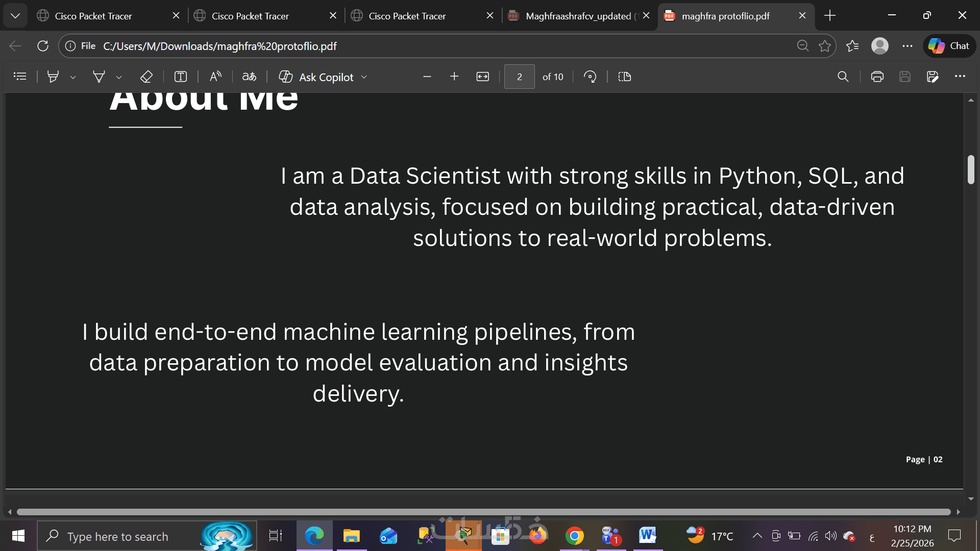
Task: Toggle the Page view layout button
Action: pos(624,77)
